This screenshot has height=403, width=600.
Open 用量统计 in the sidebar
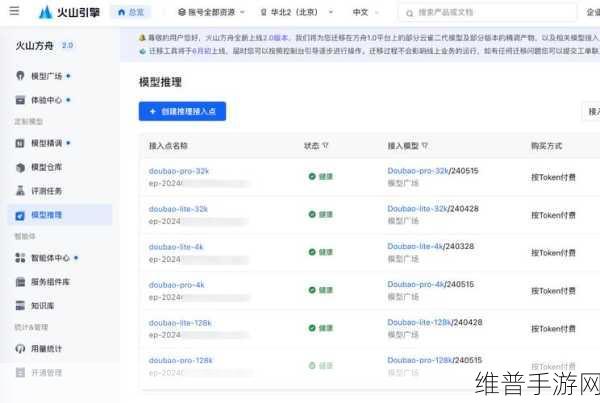coord(46,349)
